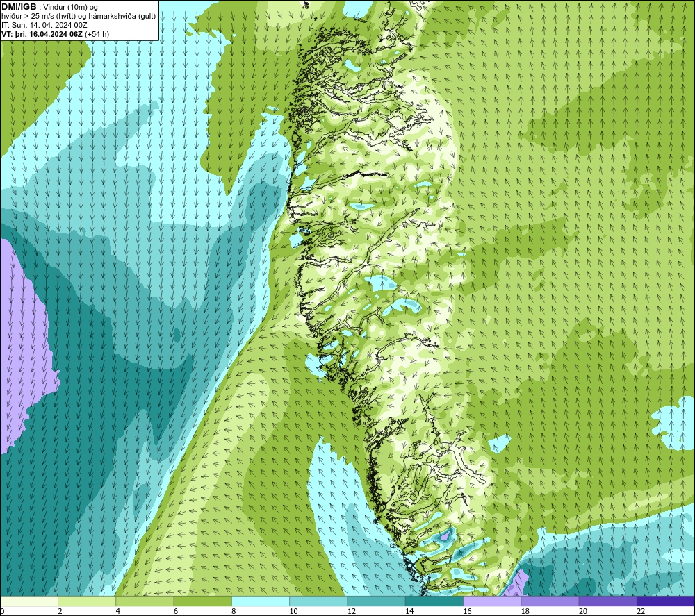Click the 8–10 m/s light cyan legend swatch
The height and width of the screenshot is (616, 695).
[261, 601]
